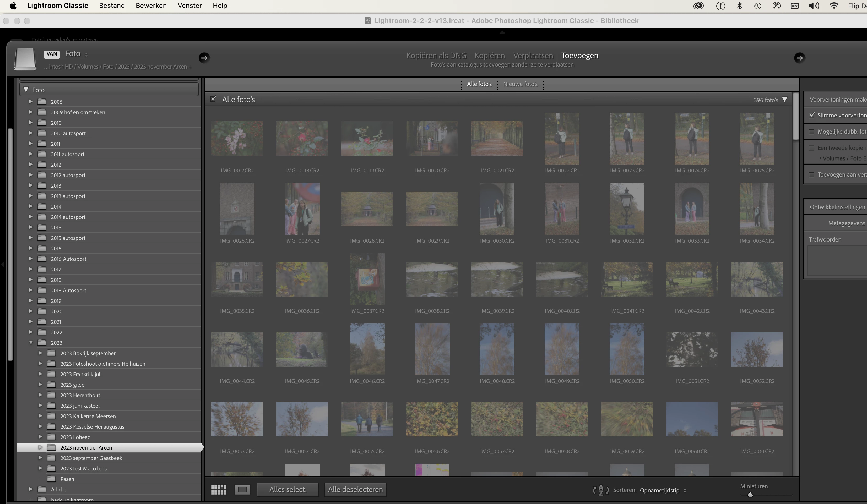
Task: Click the source panel arrow button
Action: pyautogui.click(x=204, y=58)
